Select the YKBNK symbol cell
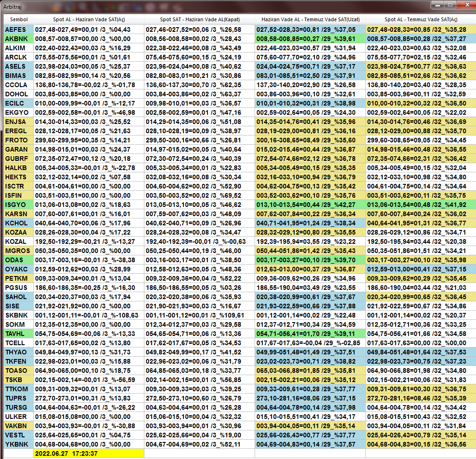 (x=18, y=444)
